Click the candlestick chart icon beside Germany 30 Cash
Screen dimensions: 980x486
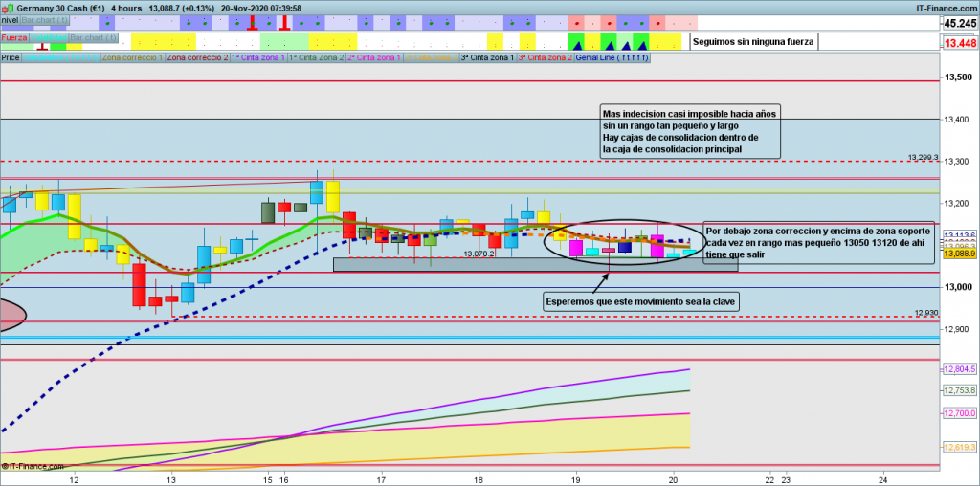tap(9, 7)
